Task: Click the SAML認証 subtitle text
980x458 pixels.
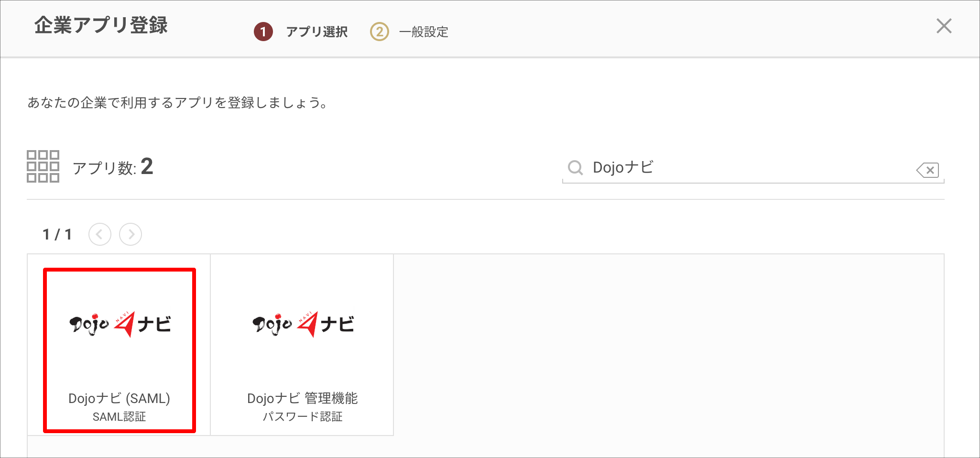Action: tap(120, 417)
